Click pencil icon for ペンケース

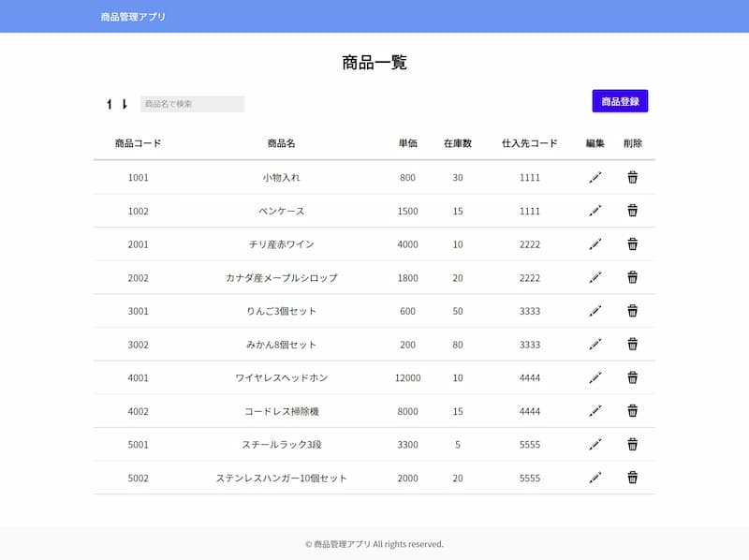(595, 211)
